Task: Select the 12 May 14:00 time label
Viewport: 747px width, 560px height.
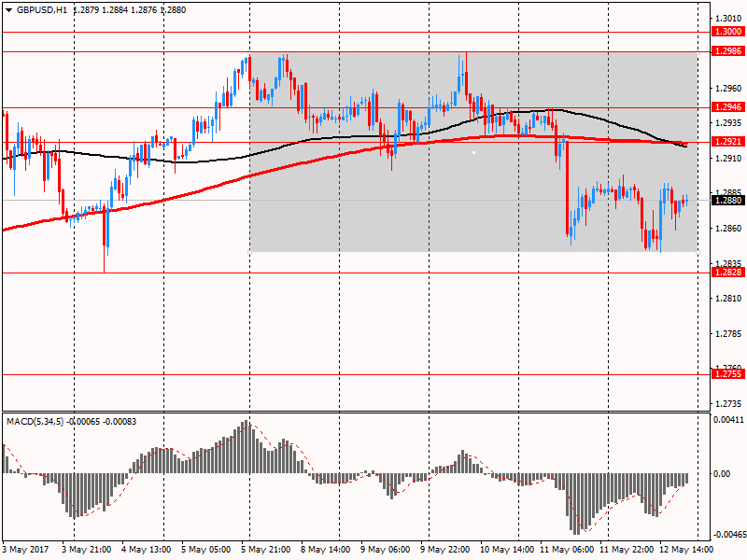Action: (x=686, y=550)
